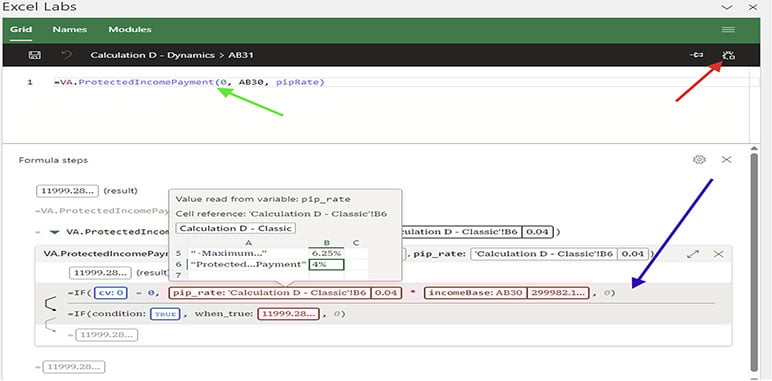Click the Formula steps vertical scrollbar
This screenshot has width=772, height=381.
click(754, 261)
